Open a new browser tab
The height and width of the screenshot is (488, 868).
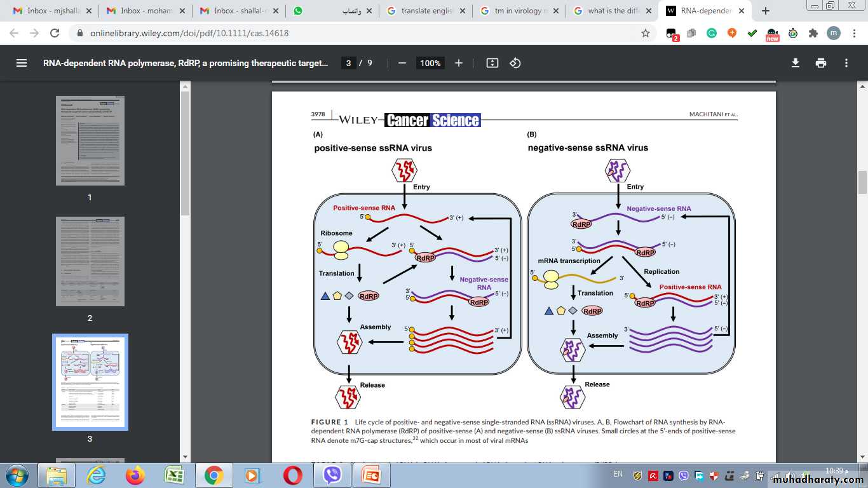click(766, 11)
